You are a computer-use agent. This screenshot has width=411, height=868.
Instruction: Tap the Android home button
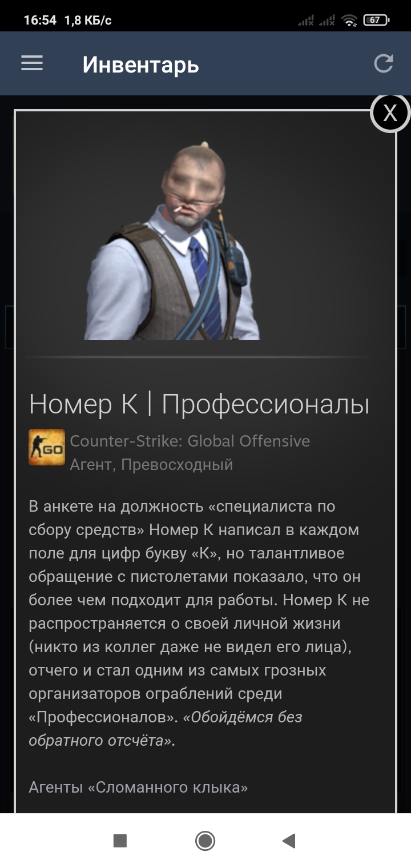(205, 841)
